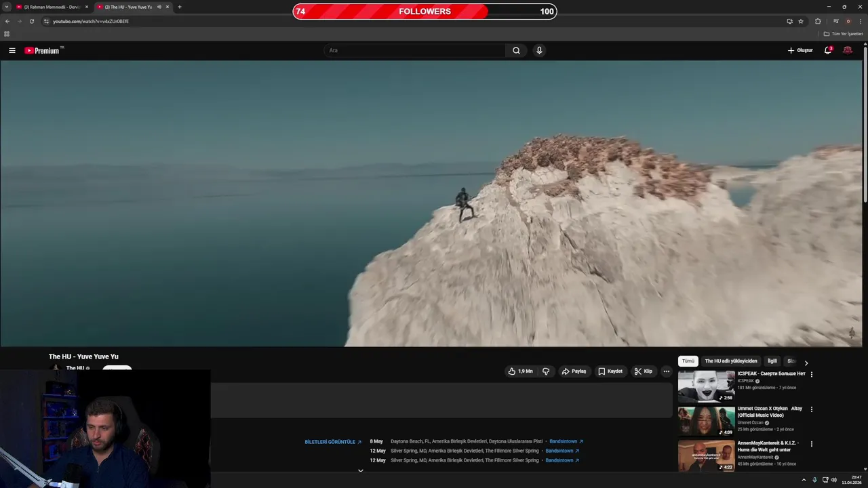Open AnnenMayKantereit & K.I.Z. thumbnail
This screenshot has height=488, width=868.
coord(707,455)
